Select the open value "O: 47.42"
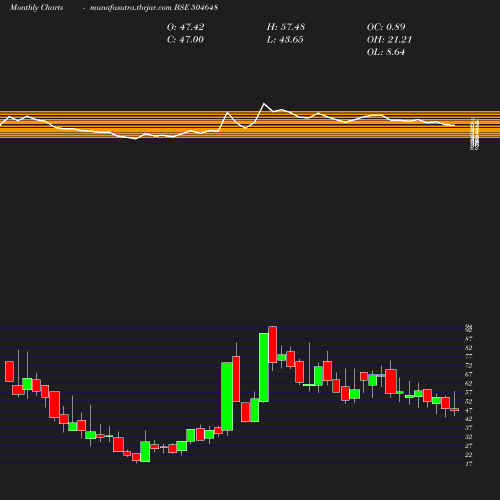Viewport: 500px width, 500px height. (185, 27)
